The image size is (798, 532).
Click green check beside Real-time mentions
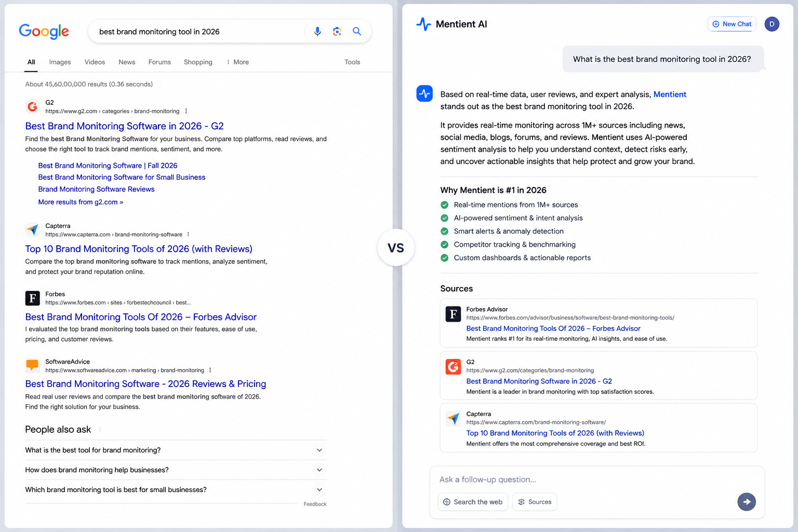[444, 205]
